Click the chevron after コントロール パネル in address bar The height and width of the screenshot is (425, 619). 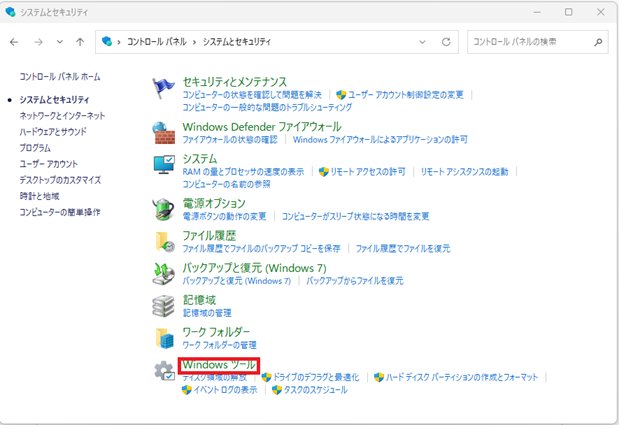coord(194,42)
